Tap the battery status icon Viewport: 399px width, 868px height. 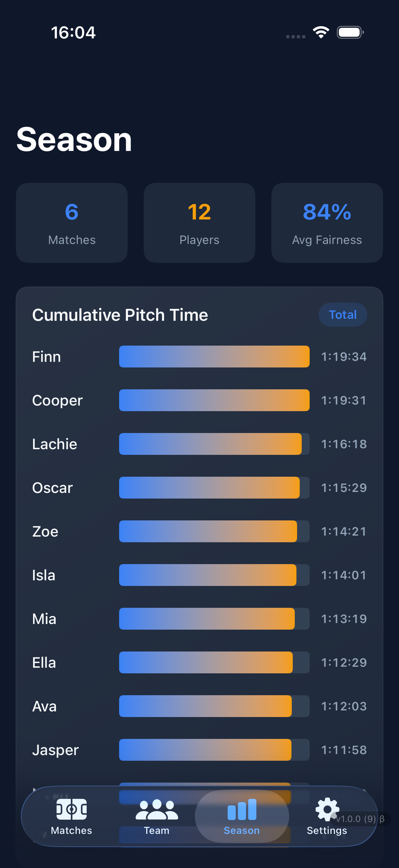[350, 32]
